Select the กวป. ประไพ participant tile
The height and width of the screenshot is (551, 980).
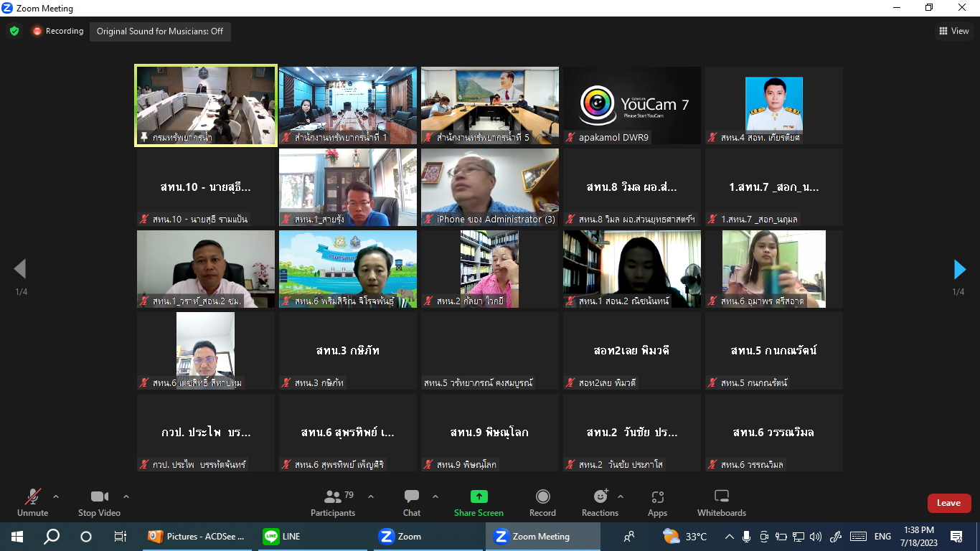pos(206,433)
